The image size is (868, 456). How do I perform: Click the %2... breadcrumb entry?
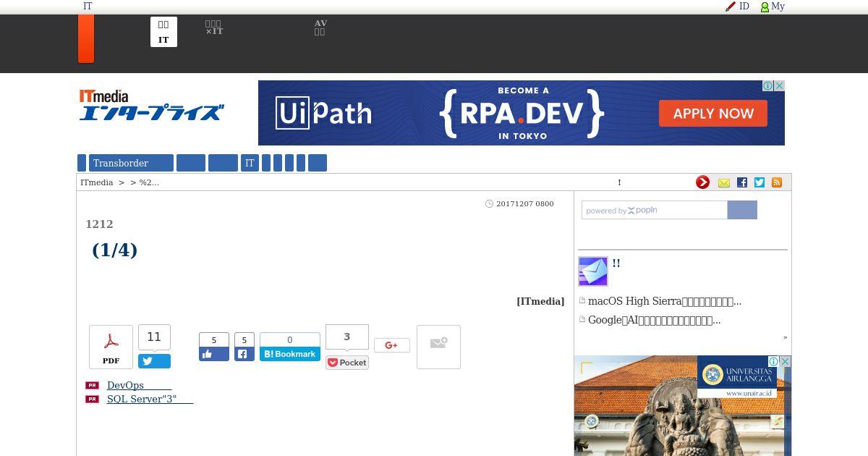tap(149, 182)
